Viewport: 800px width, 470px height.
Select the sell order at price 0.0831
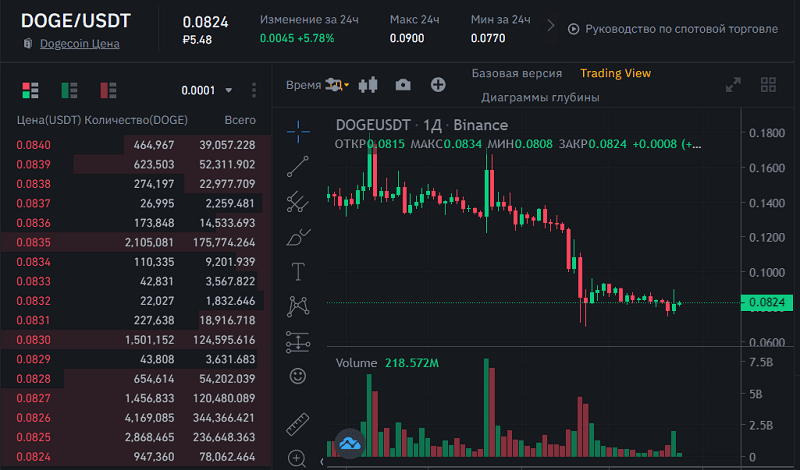136,320
